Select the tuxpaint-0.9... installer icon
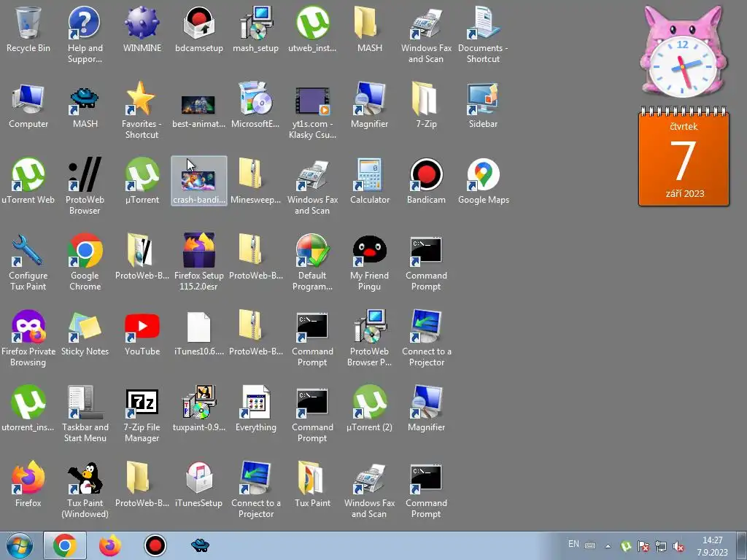 198,408
